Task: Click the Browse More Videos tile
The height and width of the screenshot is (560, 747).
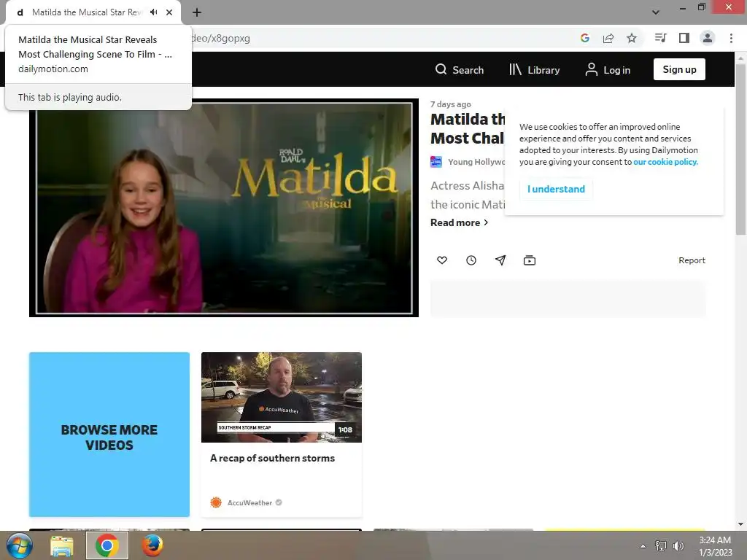Action: (109, 435)
